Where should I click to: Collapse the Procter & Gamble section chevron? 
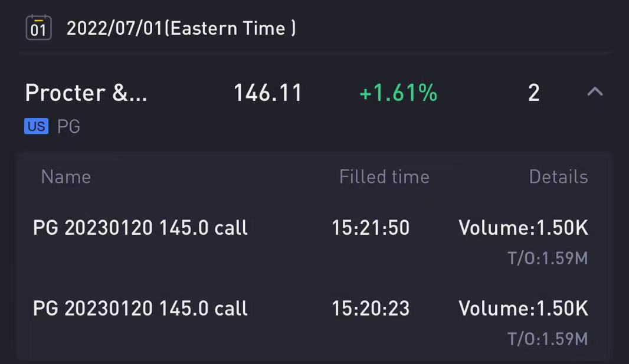(595, 92)
